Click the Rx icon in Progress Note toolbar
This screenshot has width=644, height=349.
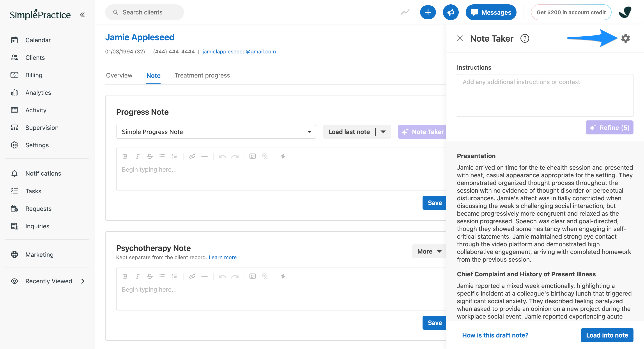265,156
